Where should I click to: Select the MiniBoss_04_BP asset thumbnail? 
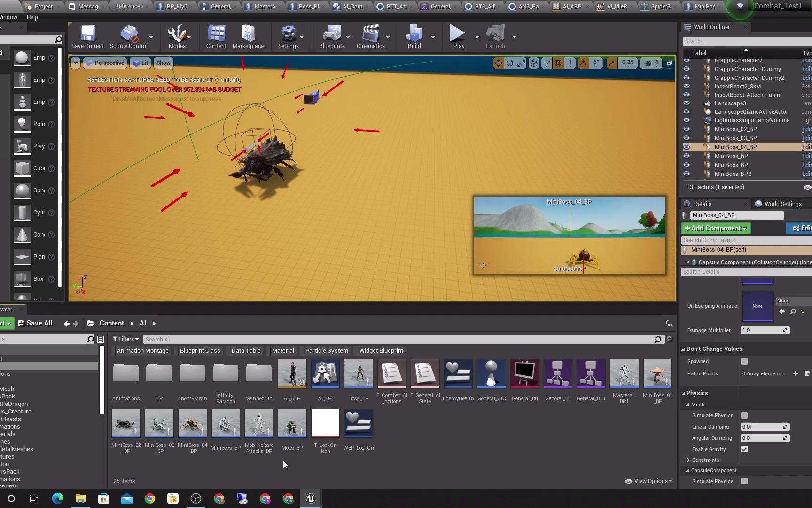pyautogui.click(x=192, y=423)
